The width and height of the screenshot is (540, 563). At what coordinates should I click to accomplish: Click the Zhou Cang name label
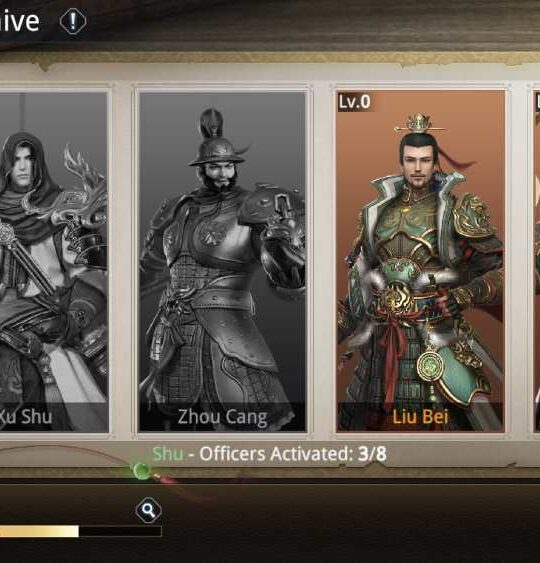223,417
